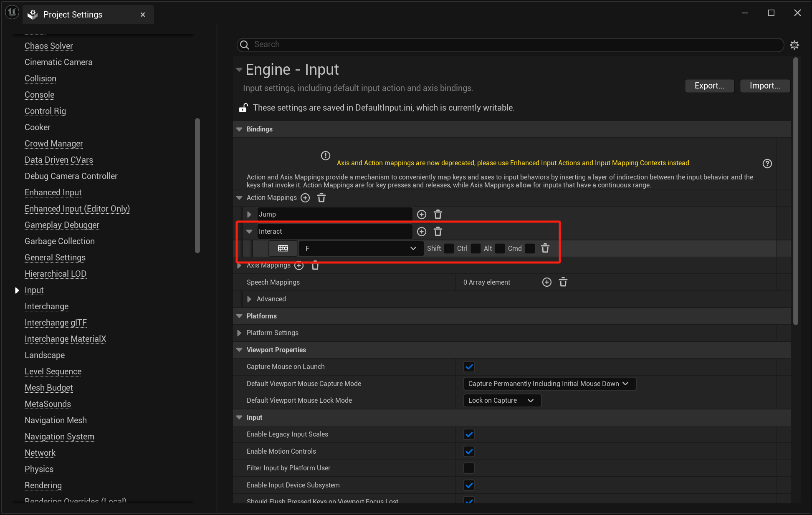The image size is (812, 515).
Task: Open Lock on Capture dropdown
Action: point(502,401)
